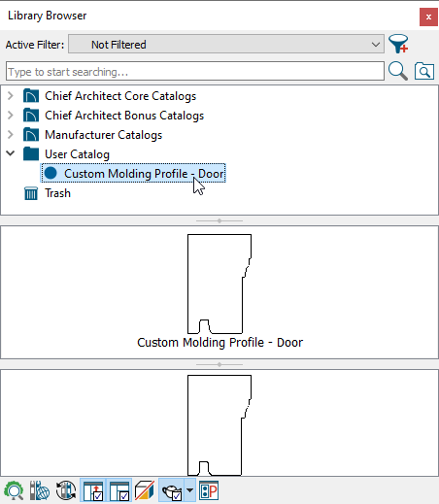Screen dimensions: 439x504
Task: Toggle teapot preview rendering option
Action: coord(171,490)
